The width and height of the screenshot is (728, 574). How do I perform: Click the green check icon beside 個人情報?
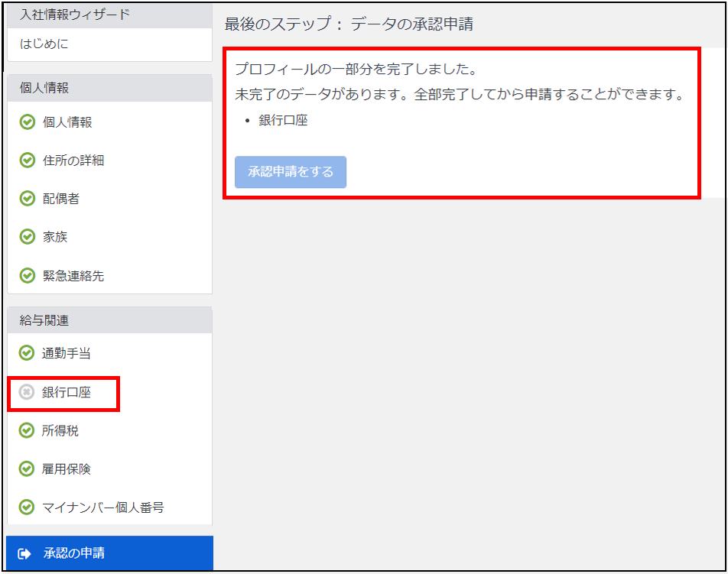[x=28, y=122]
